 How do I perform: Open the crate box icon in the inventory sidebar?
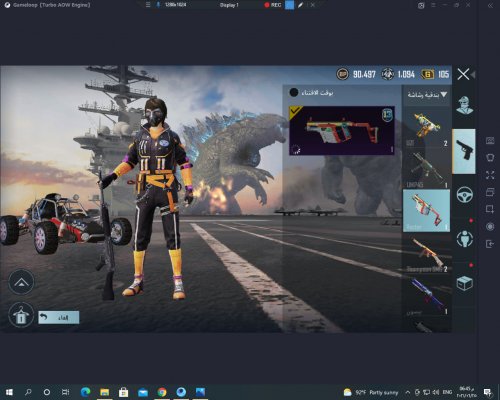(465, 284)
